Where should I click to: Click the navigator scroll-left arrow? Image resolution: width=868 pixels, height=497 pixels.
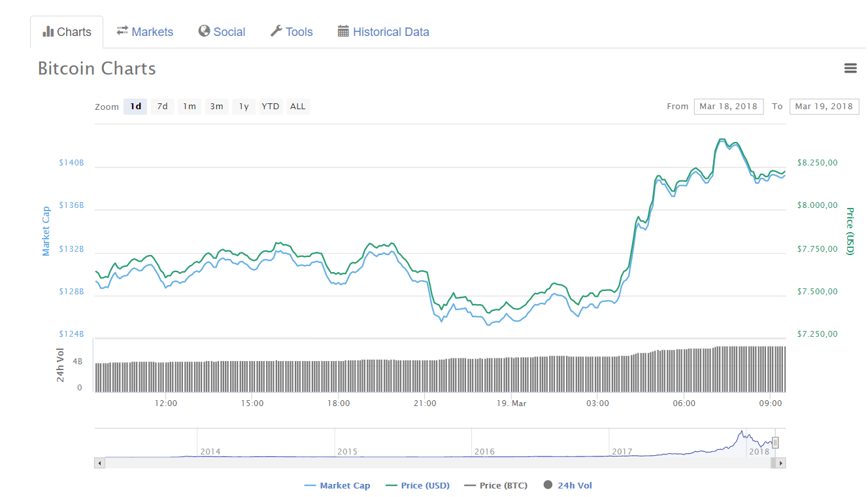99,463
